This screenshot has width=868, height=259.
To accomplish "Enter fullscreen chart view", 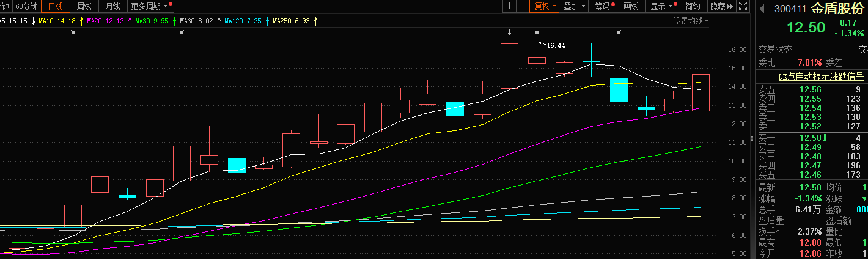I will [743, 6].
